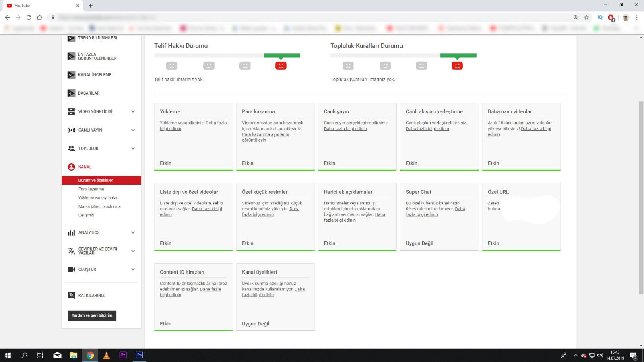Viewport: 644px width, 362px height.
Task: Open the Para kazanma submenu item
Action: [91, 189]
